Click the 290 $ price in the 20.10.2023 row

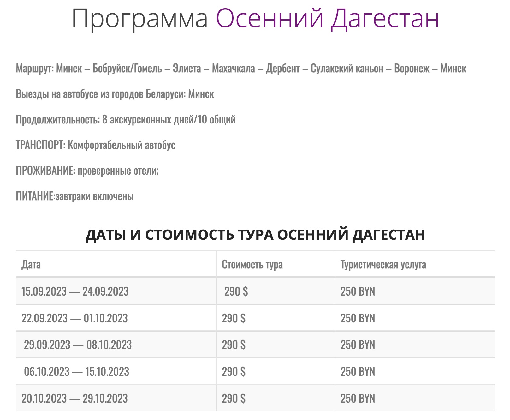(234, 399)
